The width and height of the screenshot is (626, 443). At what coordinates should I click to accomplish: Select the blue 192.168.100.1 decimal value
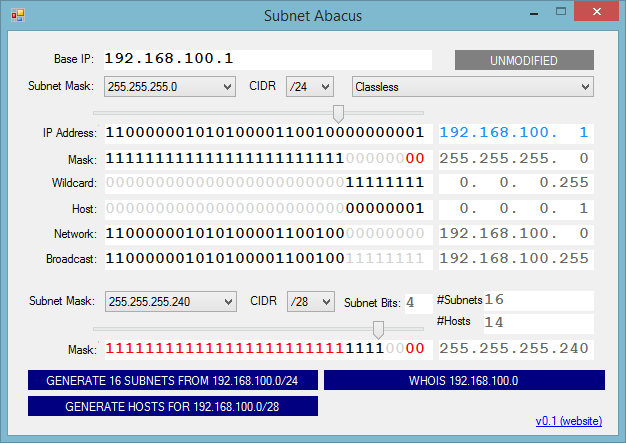(x=516, y=133)
